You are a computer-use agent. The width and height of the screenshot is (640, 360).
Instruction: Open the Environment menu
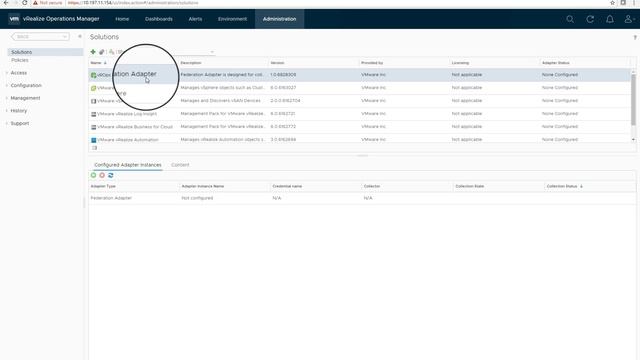click(232, 19)
